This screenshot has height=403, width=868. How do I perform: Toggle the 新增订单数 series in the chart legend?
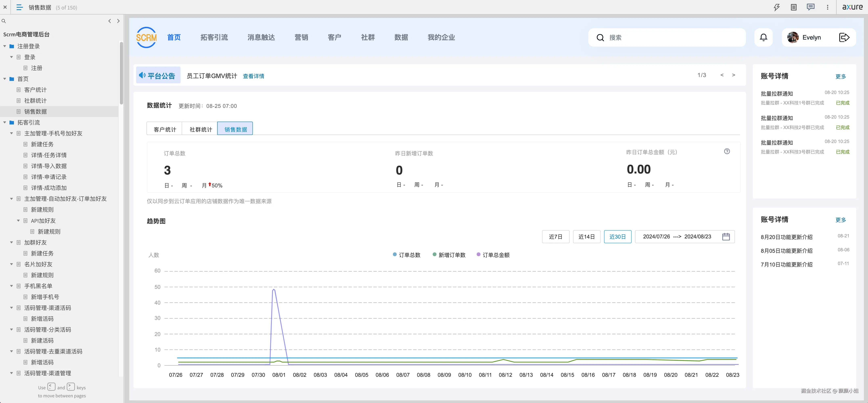pyautogui.click(x=449, y=255)
